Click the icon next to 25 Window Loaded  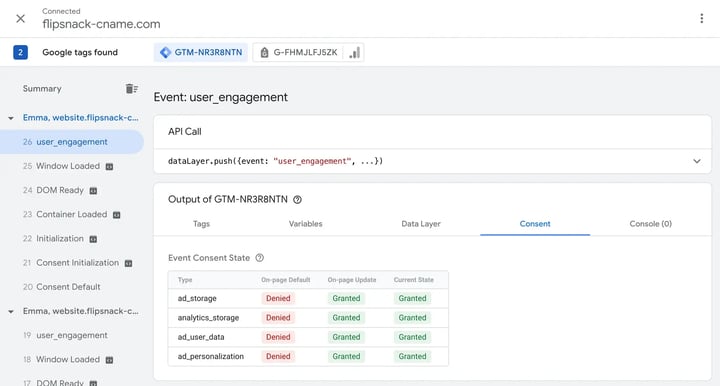tap(109, 167)
